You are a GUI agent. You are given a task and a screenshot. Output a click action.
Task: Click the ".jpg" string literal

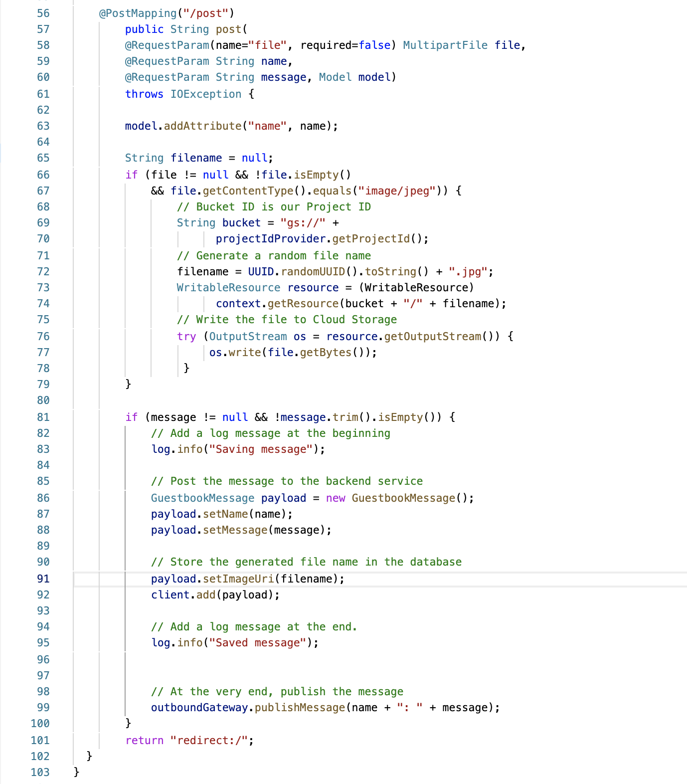468,271
